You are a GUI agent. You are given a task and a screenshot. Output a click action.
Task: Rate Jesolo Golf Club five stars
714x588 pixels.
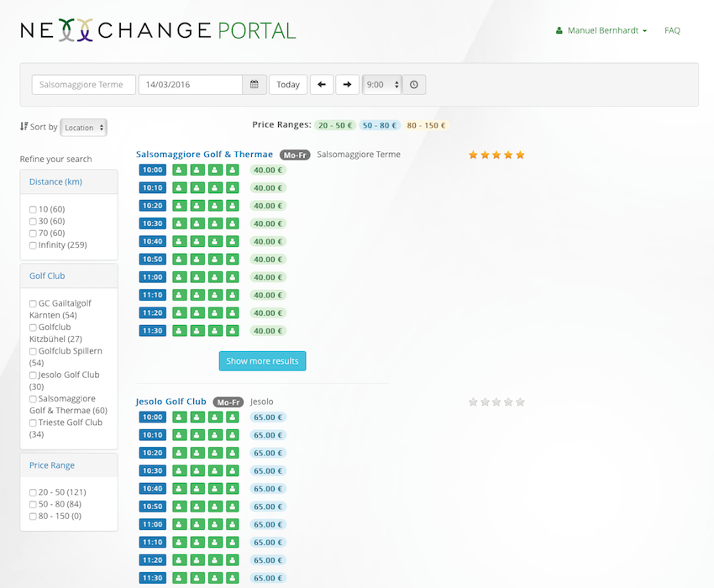click(520, 402)
